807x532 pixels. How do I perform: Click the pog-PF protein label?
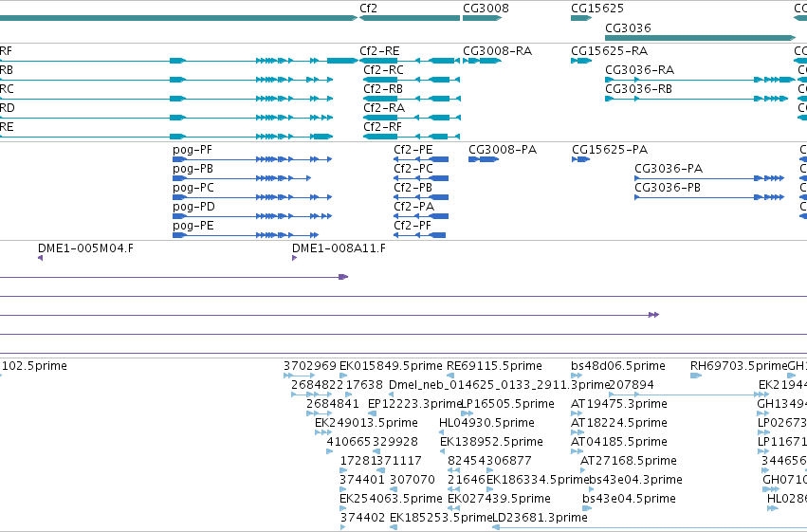point(193,150)
